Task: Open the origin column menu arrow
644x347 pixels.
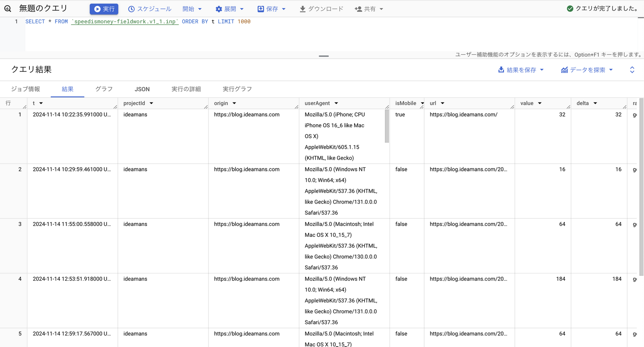Action: (x=234, y=103)
